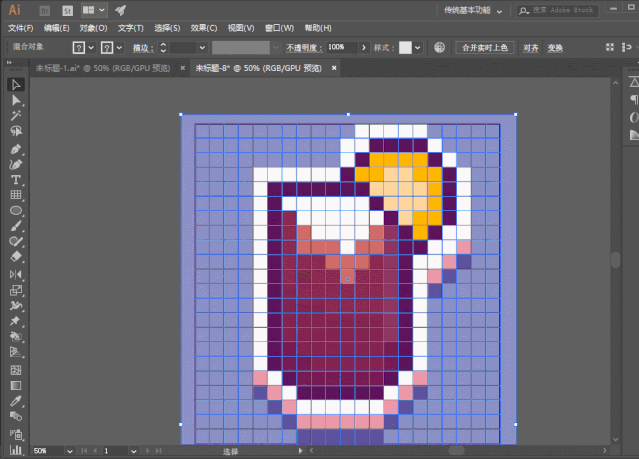Click the 合并实时上色 button
The height and width of the screenshot is (459, 639).
tap(484, 47)
